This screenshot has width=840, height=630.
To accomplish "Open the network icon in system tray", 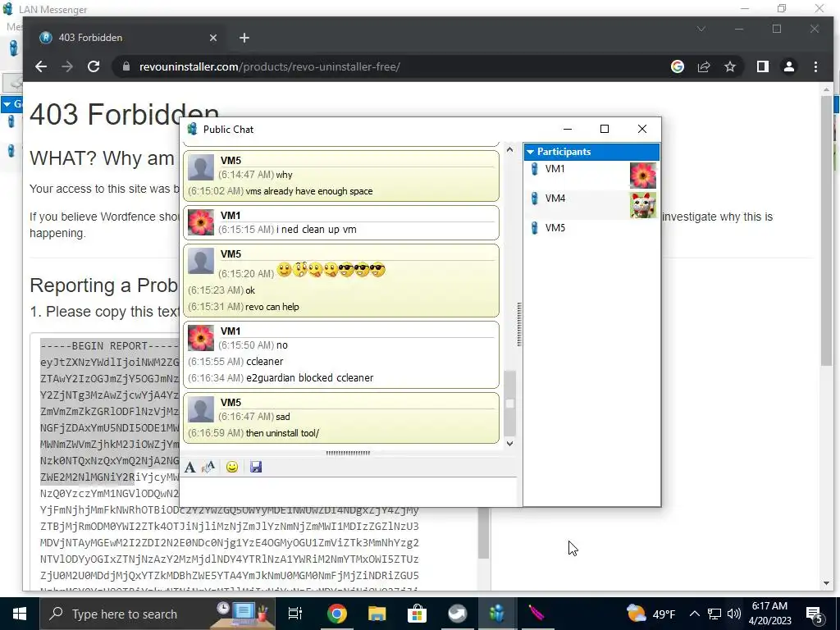I will (x=714, y=614).
